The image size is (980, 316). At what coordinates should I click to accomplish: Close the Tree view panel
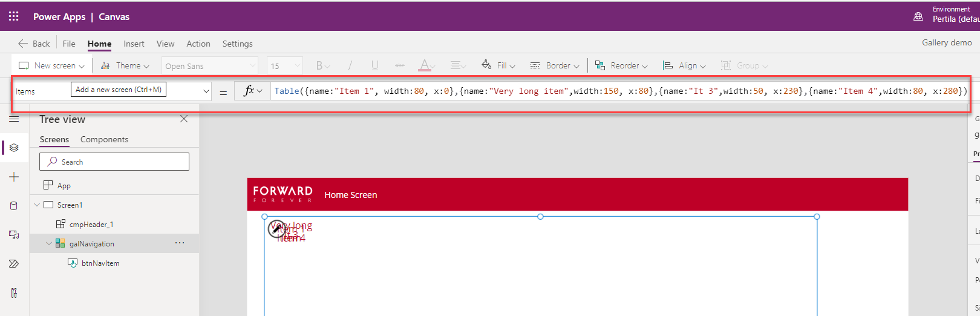(184, 119)
